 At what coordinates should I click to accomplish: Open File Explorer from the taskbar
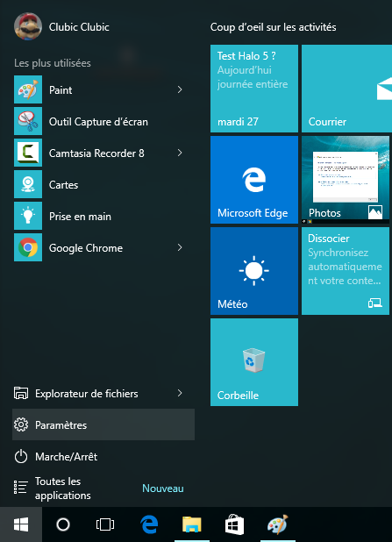(x=192, y=524)
